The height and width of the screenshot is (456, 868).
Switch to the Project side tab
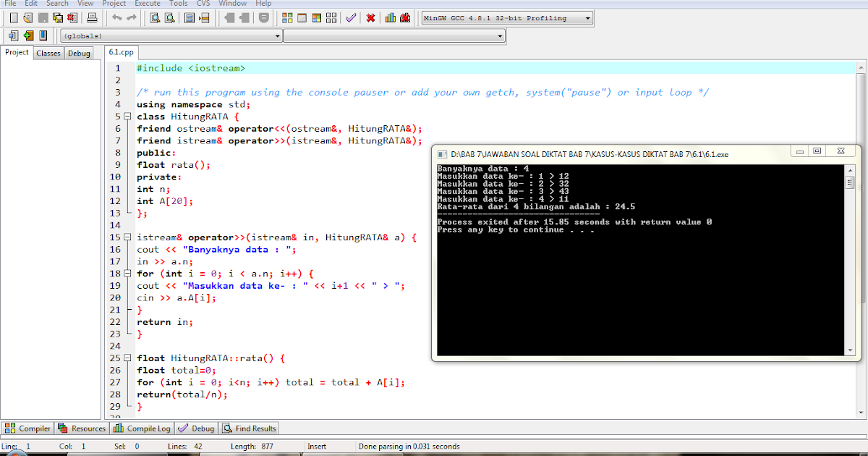coord(17,52)
